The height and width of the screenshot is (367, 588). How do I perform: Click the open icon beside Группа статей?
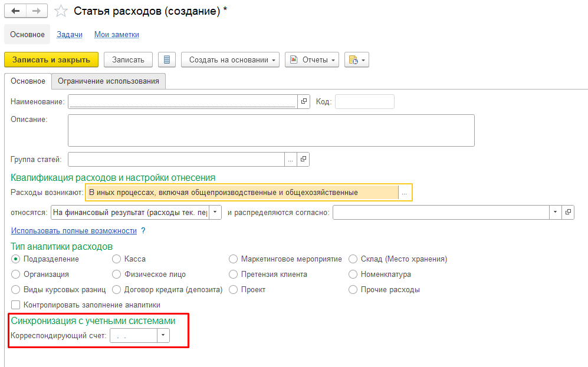[304, 159]
